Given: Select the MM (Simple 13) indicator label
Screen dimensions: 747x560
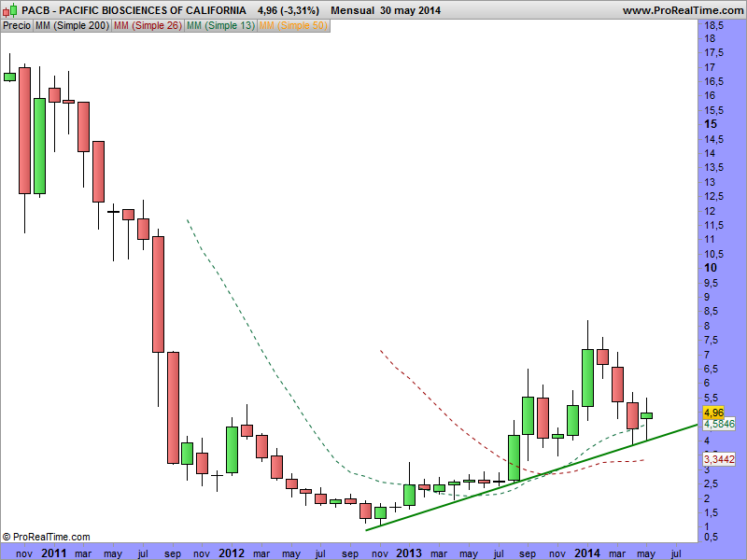Looking at the screenshot, I should click(x=220, y=26).
